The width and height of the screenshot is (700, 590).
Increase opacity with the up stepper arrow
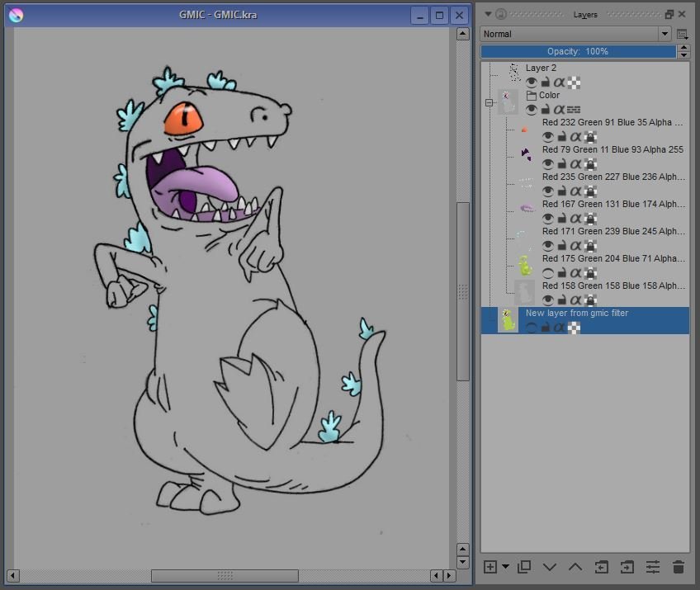(x=684, y=48)
